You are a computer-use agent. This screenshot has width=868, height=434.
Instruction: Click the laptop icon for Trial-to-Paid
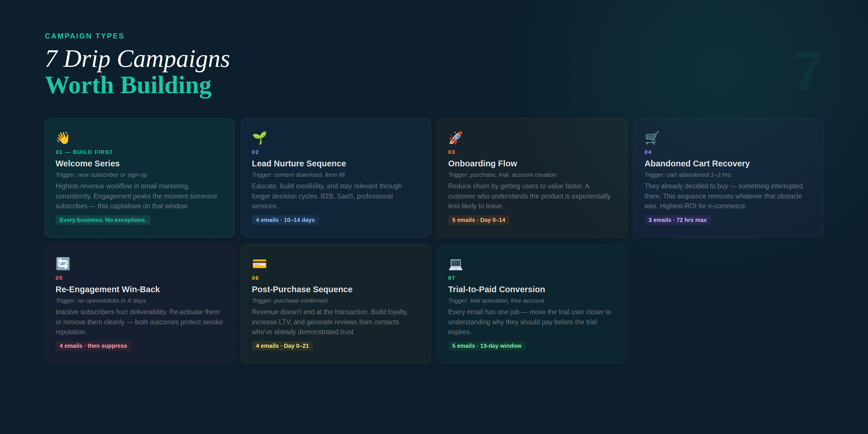tap(455, 264)
